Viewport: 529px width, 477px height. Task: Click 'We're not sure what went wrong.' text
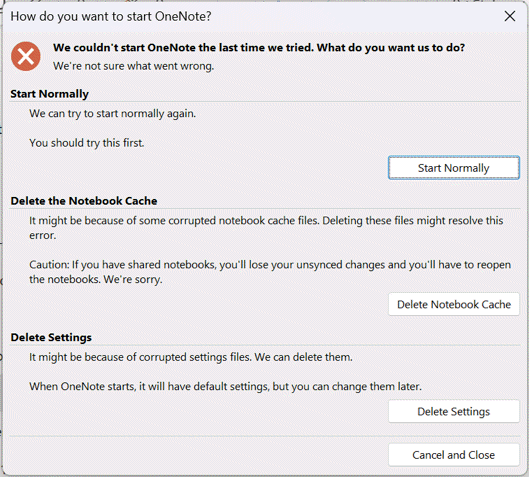[x=133, y=66]
